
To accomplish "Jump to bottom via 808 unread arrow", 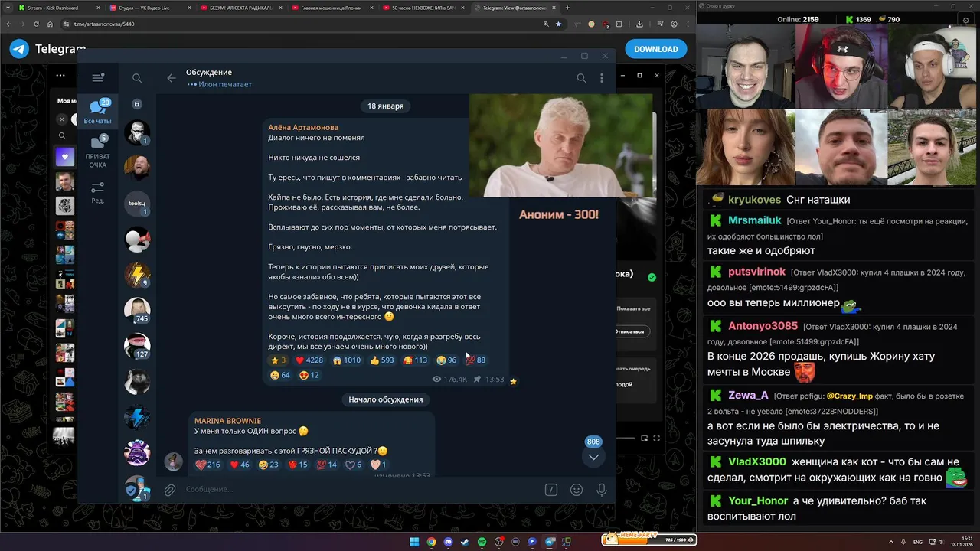I will (593, 456).
